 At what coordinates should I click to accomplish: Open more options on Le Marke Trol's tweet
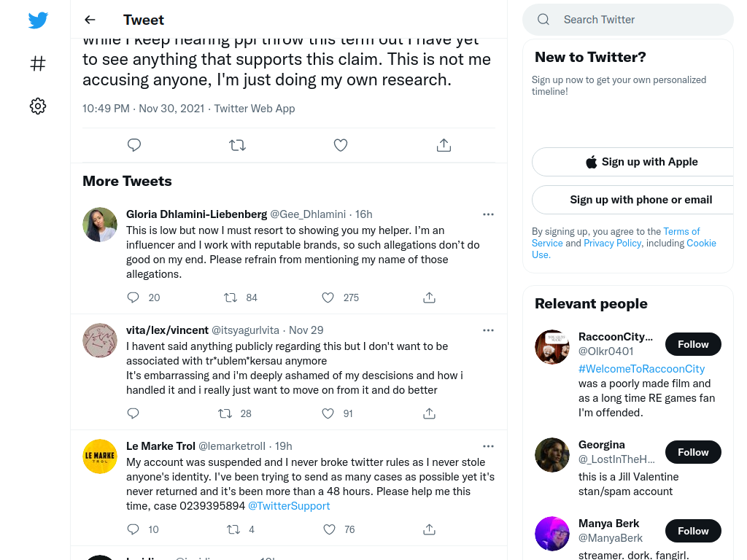point(488,446)
